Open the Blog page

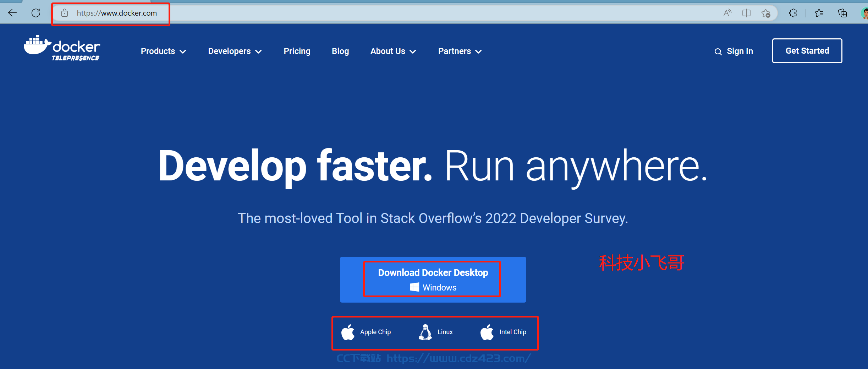[x=340, y=51]
